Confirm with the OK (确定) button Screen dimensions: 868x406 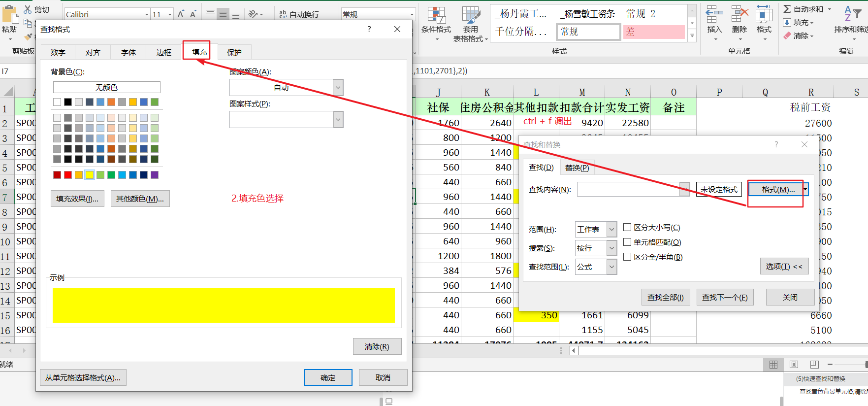pos(328,377)
